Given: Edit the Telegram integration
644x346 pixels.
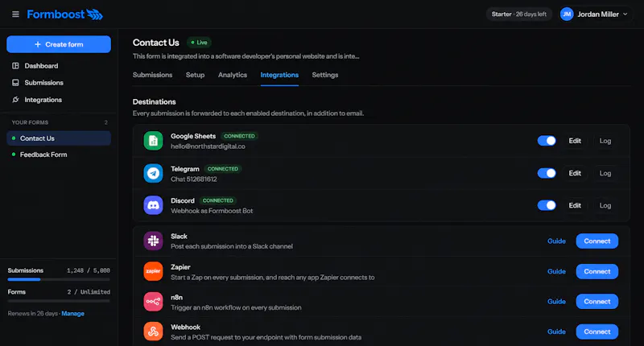Looking at the screenshot, I should pos(575,173).
